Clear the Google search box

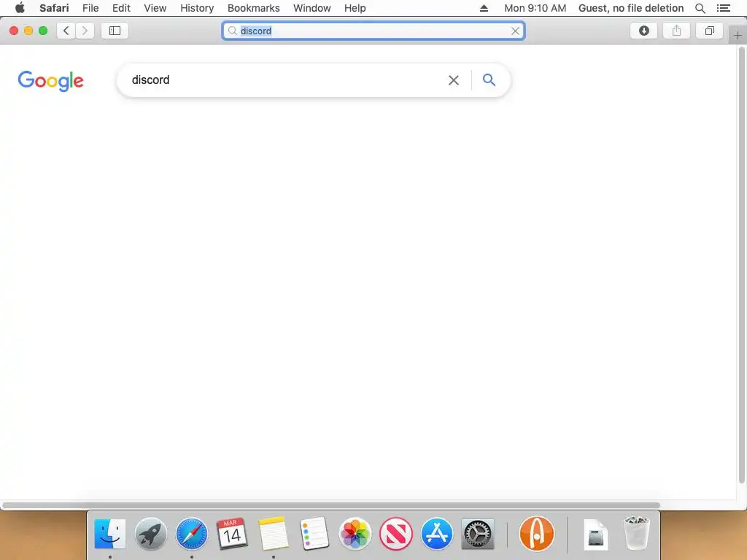point(454,80)
